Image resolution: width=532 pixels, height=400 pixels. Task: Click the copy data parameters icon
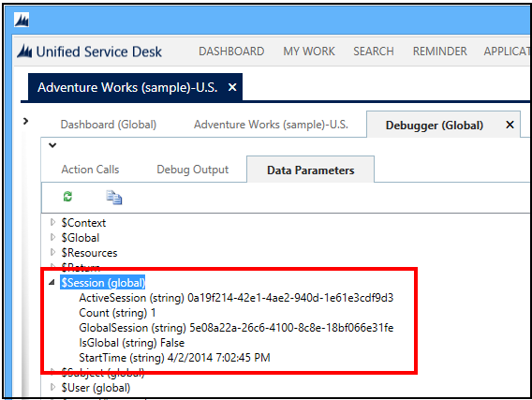(x=114, y=197)
